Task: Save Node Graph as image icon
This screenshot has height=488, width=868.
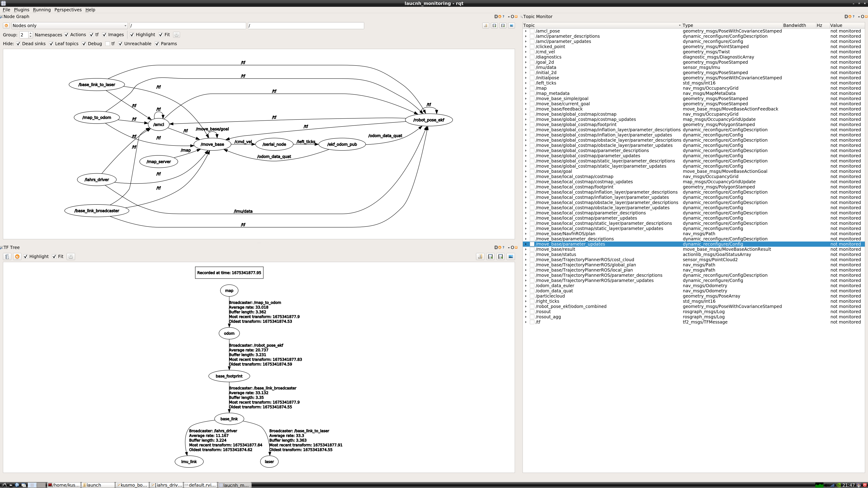Action: pyautogui.click(x=512, y=26)
